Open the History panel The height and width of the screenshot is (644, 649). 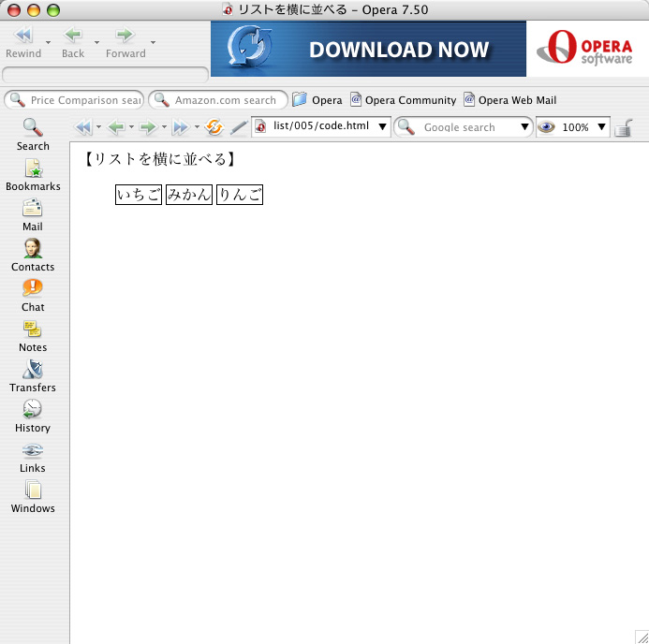pos(33,417)
